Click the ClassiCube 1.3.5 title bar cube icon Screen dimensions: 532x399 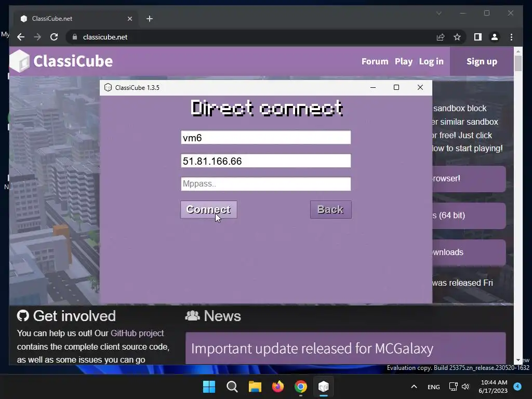point(108,87)
